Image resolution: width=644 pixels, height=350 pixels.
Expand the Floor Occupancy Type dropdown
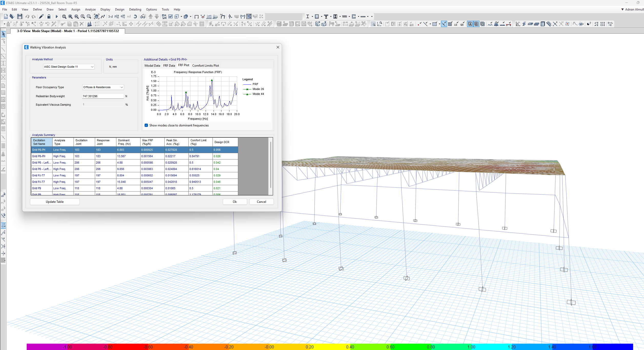point(103,87)
